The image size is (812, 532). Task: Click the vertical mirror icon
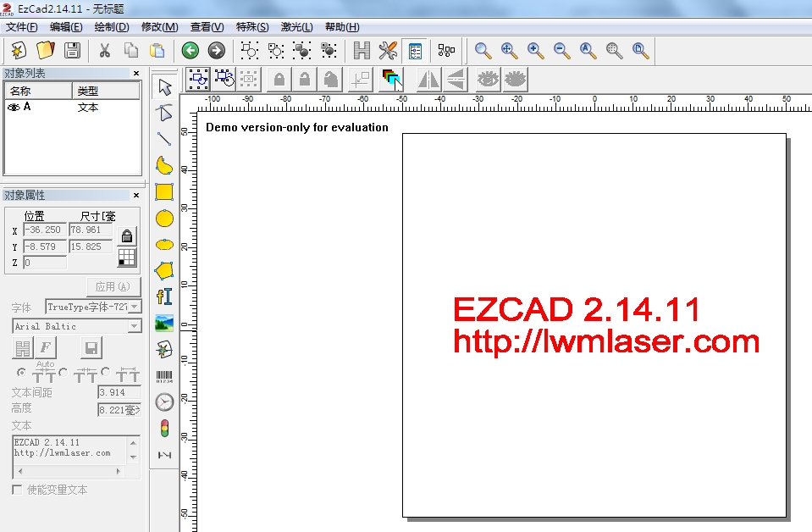(456, 80)
